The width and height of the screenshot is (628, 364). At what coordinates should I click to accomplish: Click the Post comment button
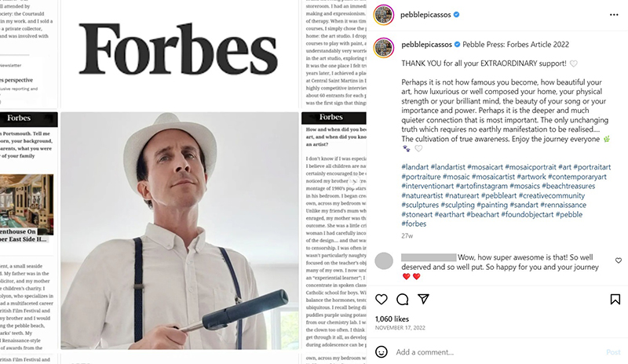613,352
